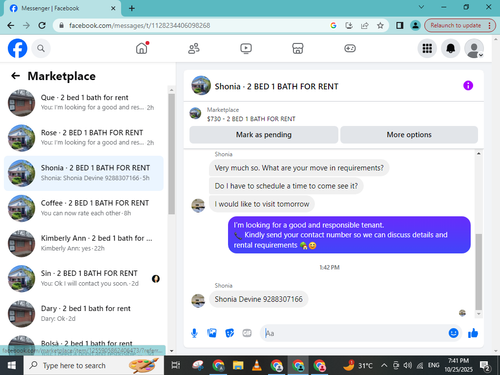Open conversation info purple icon
The height and width of the screenshot is (375, 500).
(x=468, y=86)
